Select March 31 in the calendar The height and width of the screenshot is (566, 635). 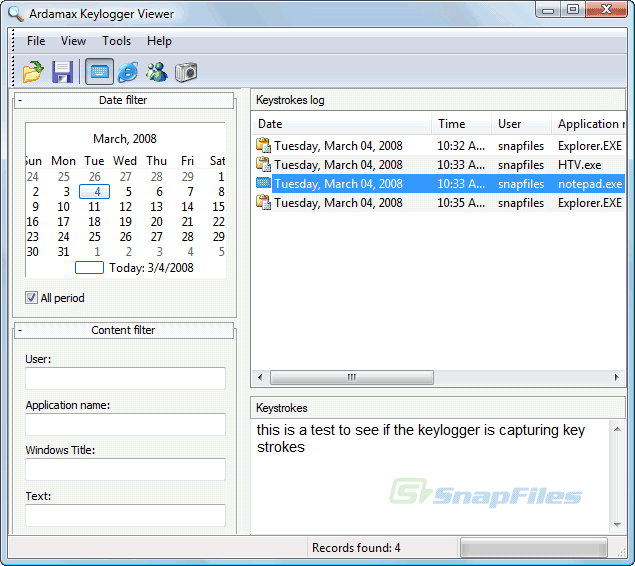point(63,252)
